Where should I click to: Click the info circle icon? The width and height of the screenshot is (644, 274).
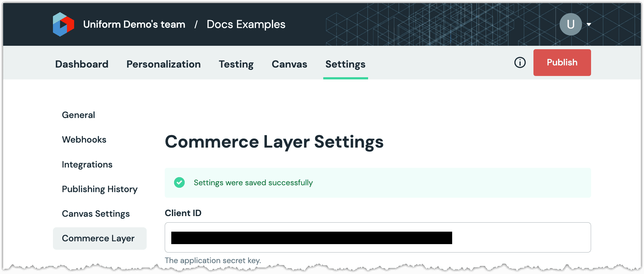coord(520,63)
